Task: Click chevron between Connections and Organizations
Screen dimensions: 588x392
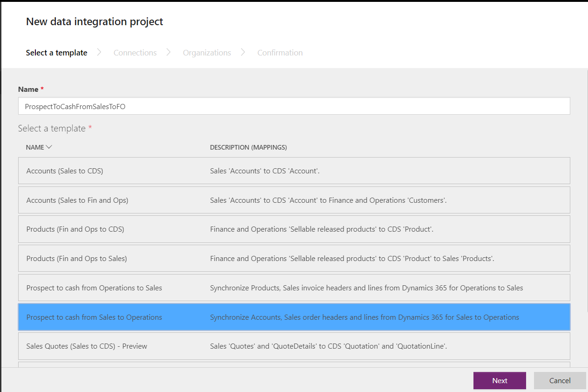Action: (169, 52)
